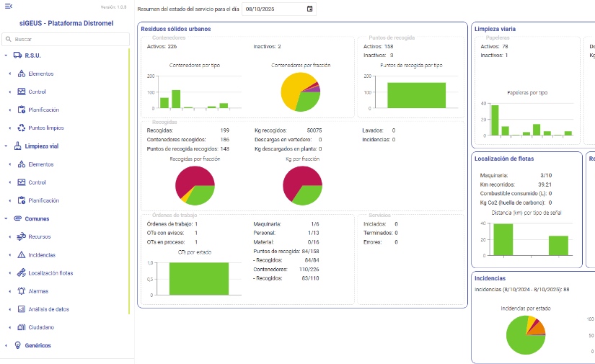
Task: Open the calendar date picker icon
Action: (x=310, y=9)
